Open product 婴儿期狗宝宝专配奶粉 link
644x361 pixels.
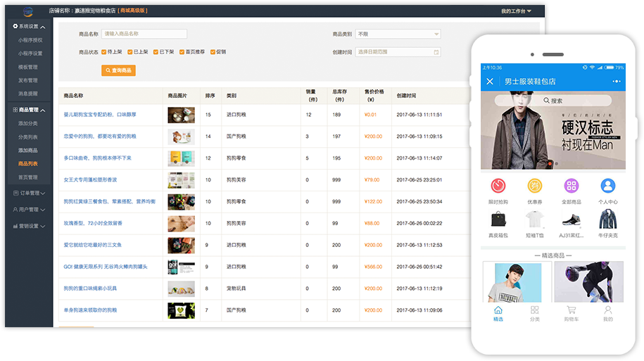pyautogui.click(x=100, y=115)
